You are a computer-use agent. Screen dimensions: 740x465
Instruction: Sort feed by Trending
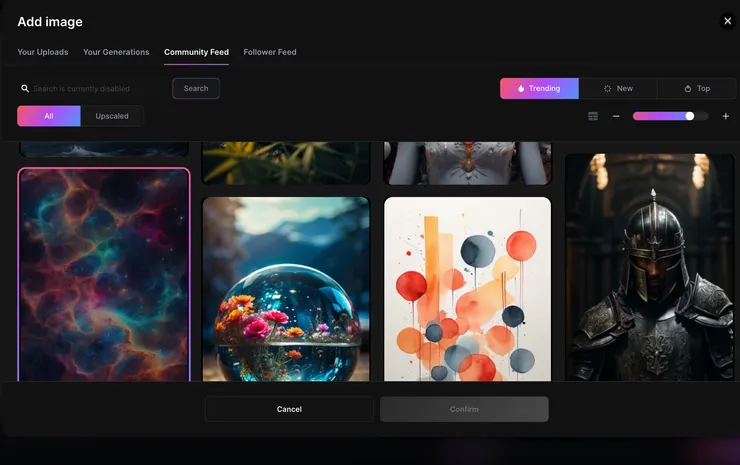tap(539, 88)
